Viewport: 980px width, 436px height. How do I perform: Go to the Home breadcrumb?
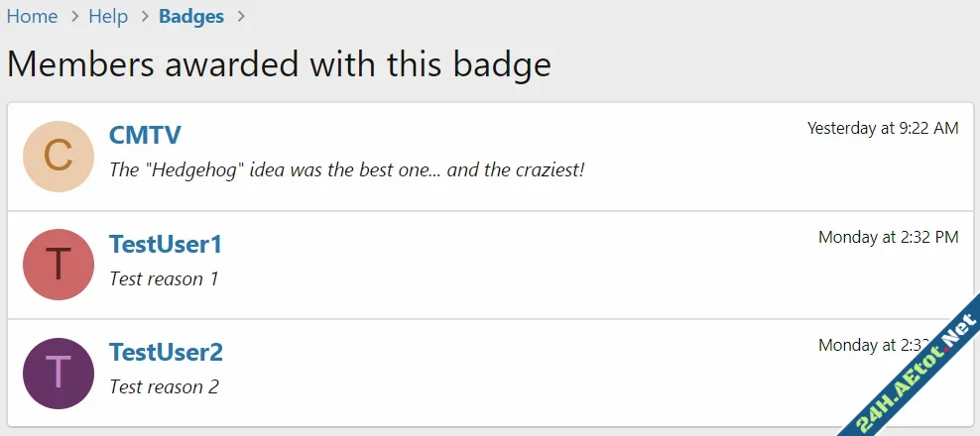point(32,17)
